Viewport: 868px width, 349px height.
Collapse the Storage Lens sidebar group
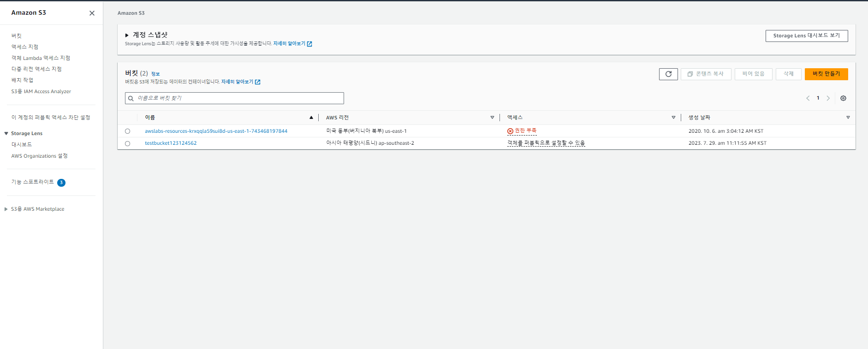(x=6, y=134)
